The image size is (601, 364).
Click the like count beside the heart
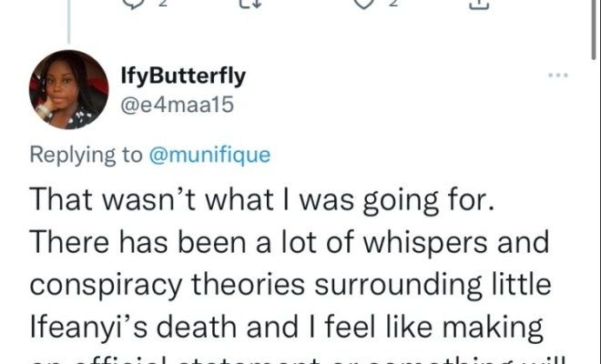tap(392, 5)
